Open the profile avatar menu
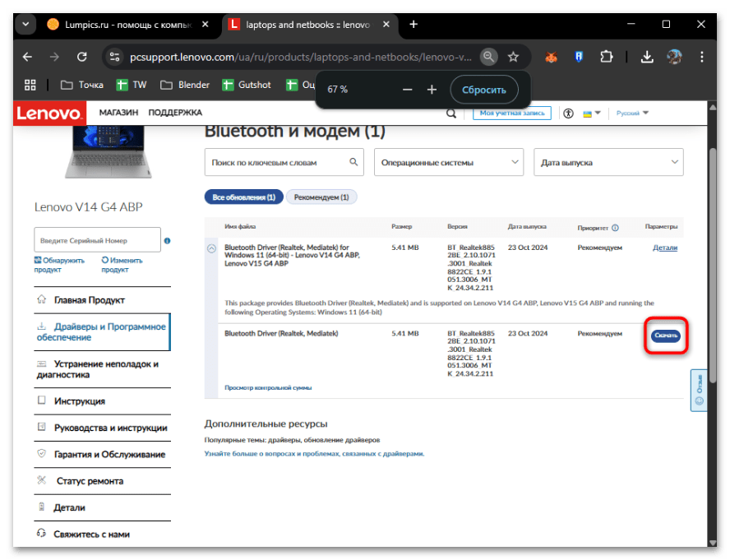730x560 pixels. pos(674,57)
